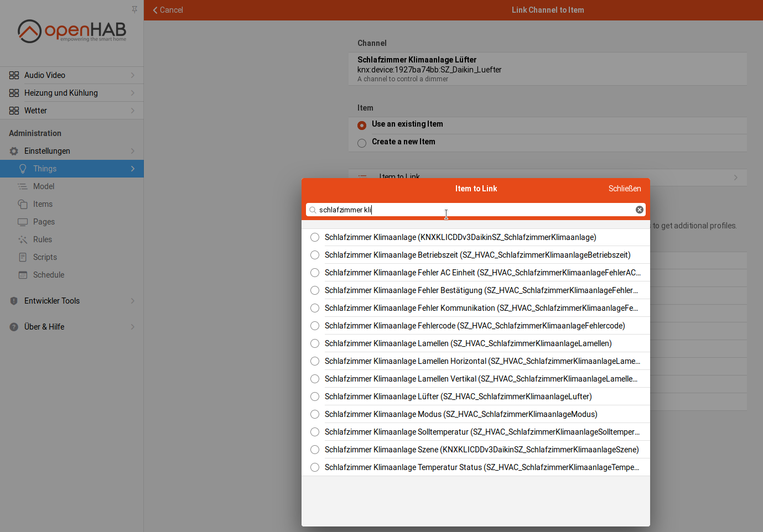
Task: Click the Model list icon
Action: (x=23, y=186)
